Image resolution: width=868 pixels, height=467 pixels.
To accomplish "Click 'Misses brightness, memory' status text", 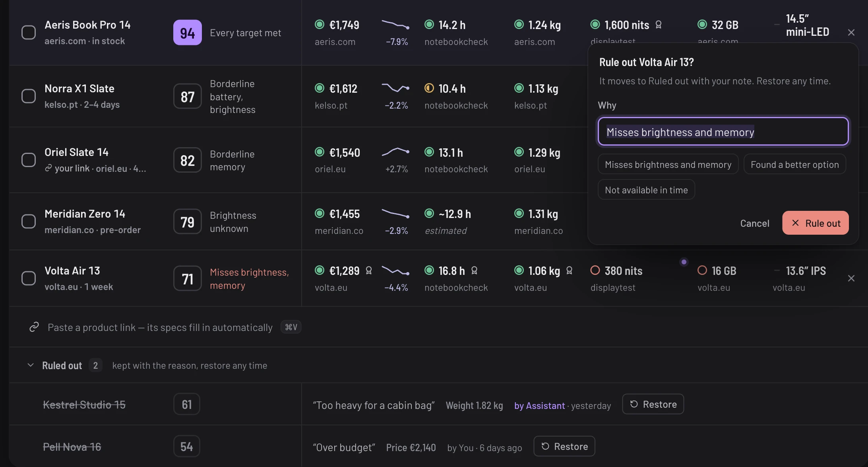I will (x=249, y=279).
